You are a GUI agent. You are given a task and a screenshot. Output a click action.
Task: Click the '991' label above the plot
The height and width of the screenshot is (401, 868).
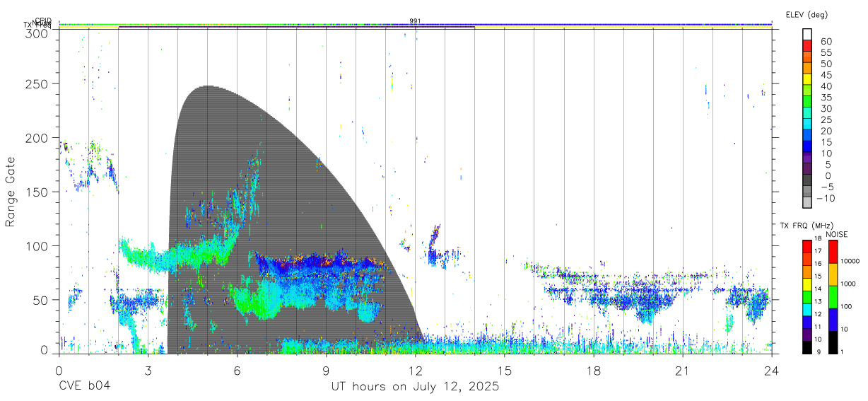tap(416, 21)
